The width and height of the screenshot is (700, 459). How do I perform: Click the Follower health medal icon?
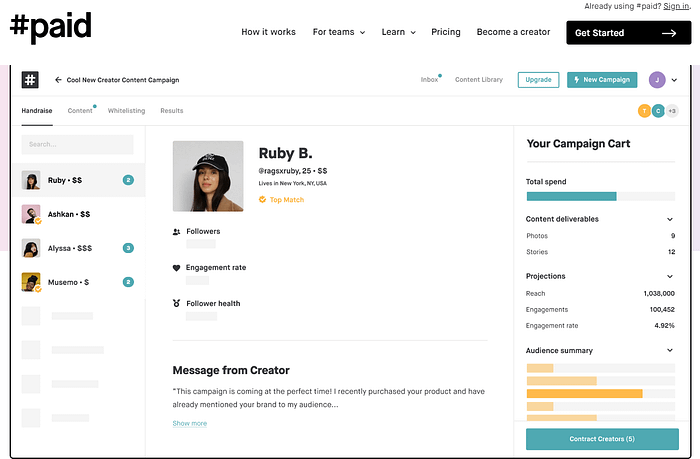tap(176, 303)
